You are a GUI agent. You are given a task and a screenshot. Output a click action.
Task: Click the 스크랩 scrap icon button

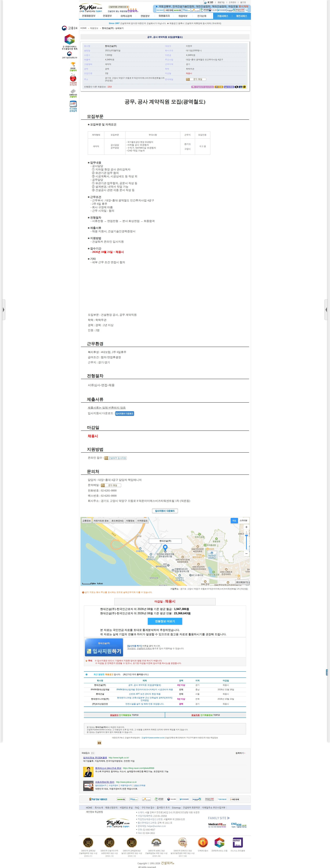[229, 87]
